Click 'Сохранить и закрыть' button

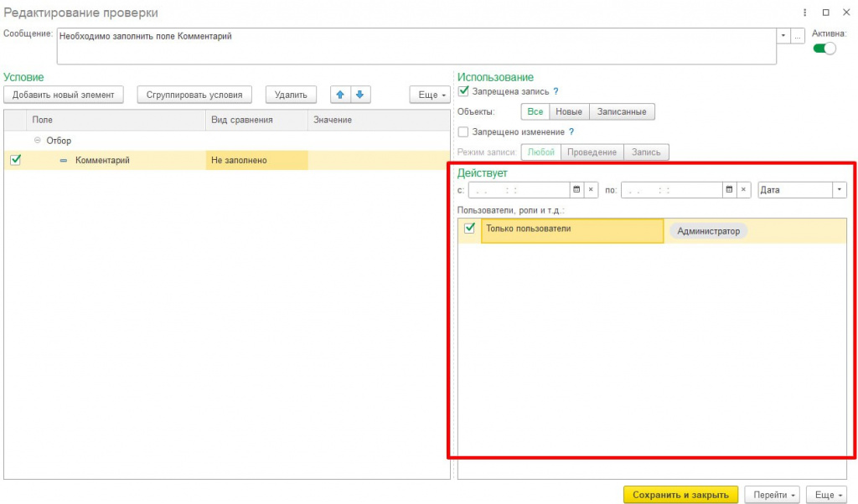pyautogui.click(x=680, y=495)
